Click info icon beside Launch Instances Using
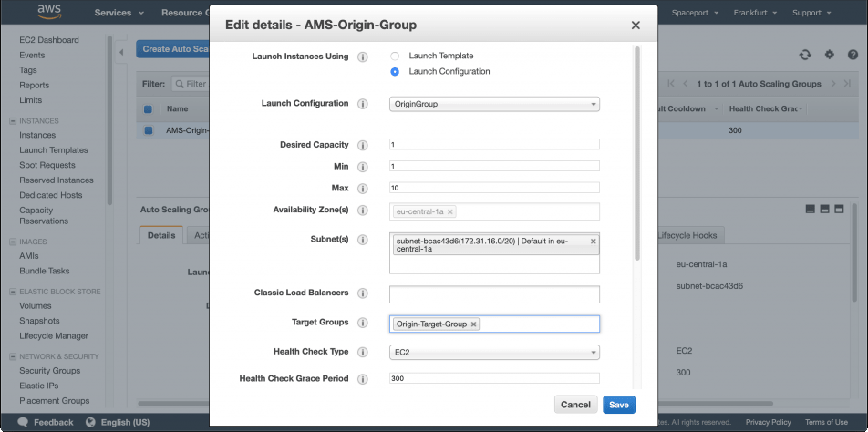The image size is (868, 432). click(363, 57)
